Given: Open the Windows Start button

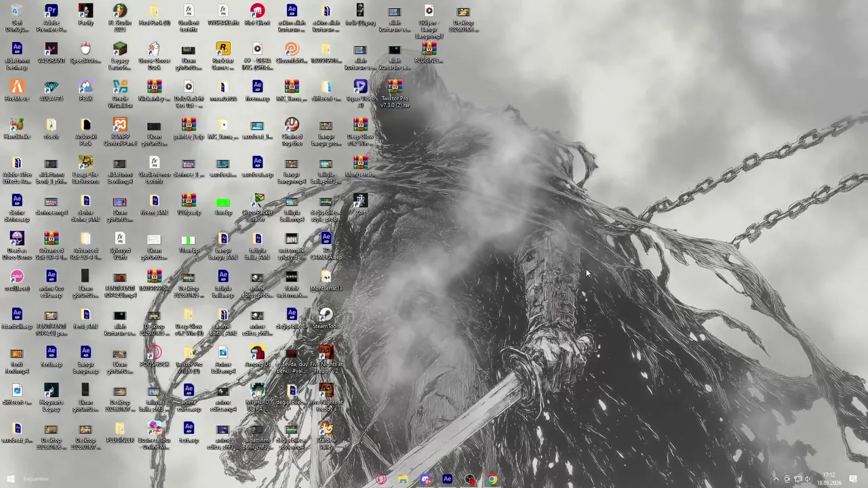Looking at the screenshot, I should pos(10,479).
